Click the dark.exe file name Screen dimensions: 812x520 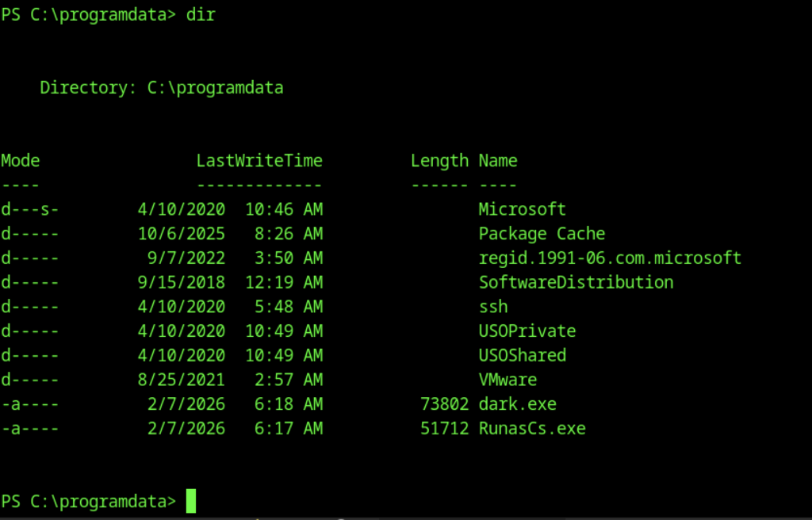pyautogui.click(x=517, y=404)
